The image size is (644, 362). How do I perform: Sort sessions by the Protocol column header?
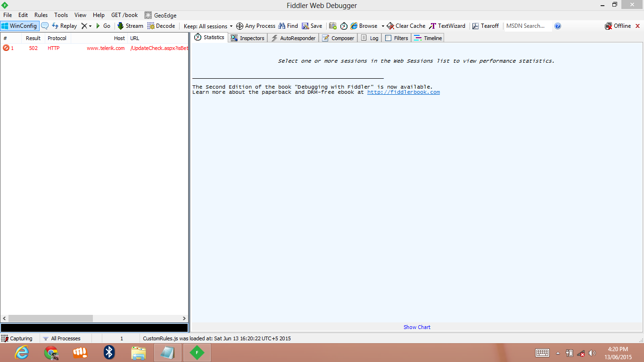tap(58, 38)
